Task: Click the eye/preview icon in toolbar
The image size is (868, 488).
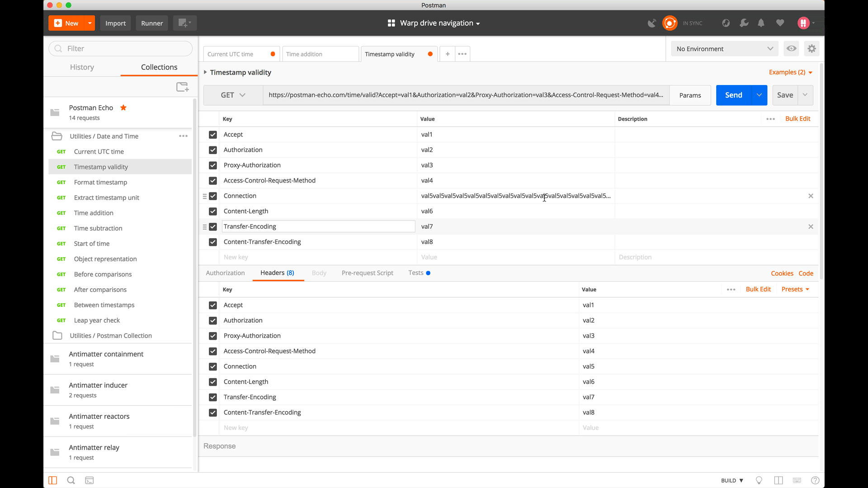Action: [x=792, y=48]
